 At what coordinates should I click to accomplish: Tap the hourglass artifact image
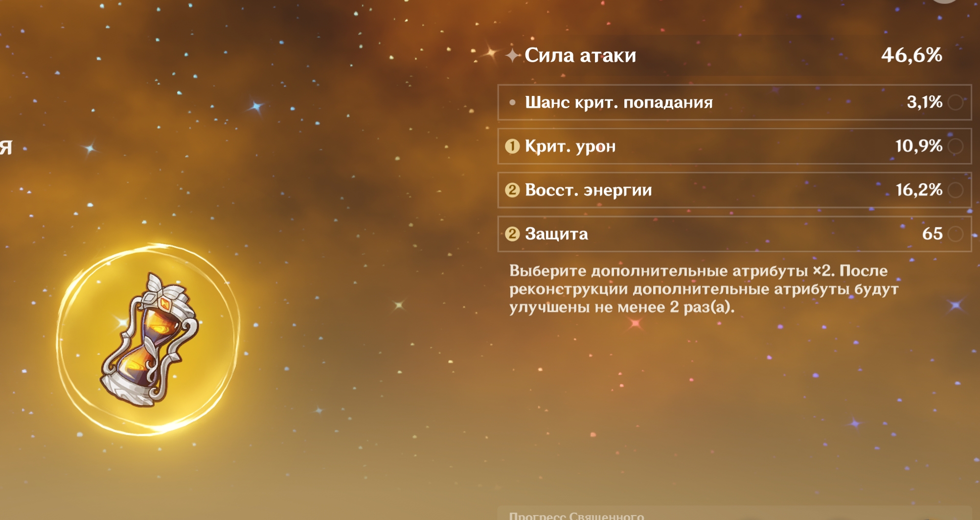(149, 340)
